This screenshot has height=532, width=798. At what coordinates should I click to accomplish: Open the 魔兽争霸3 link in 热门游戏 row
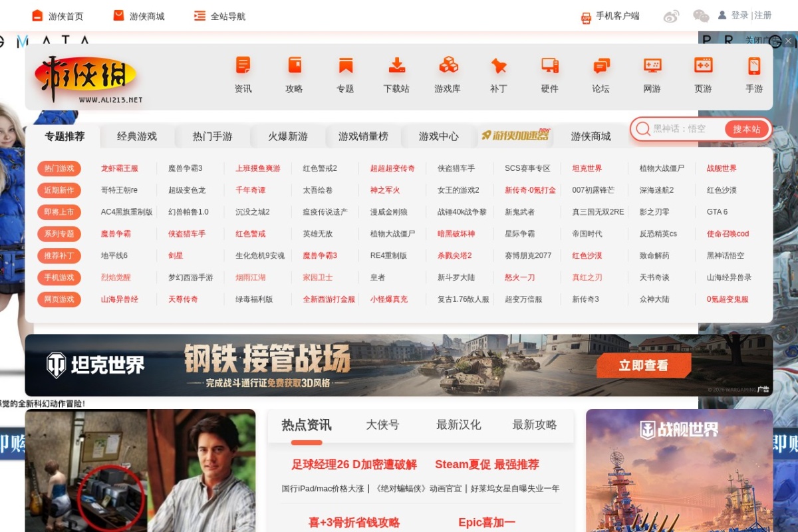[186, 168]
